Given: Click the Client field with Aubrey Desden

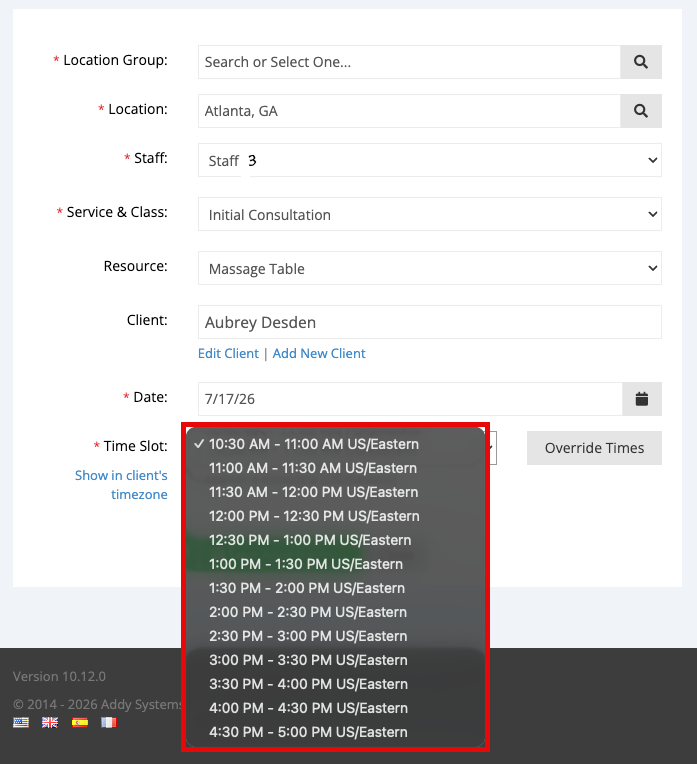Looking at the screenshot, I should [x=429, y=322].
